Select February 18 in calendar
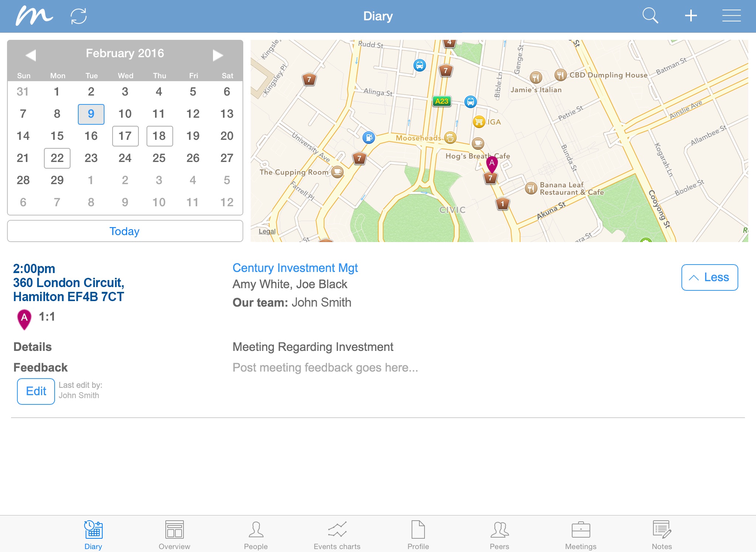This screenshot has width=756, height=552. click(159, 136)
